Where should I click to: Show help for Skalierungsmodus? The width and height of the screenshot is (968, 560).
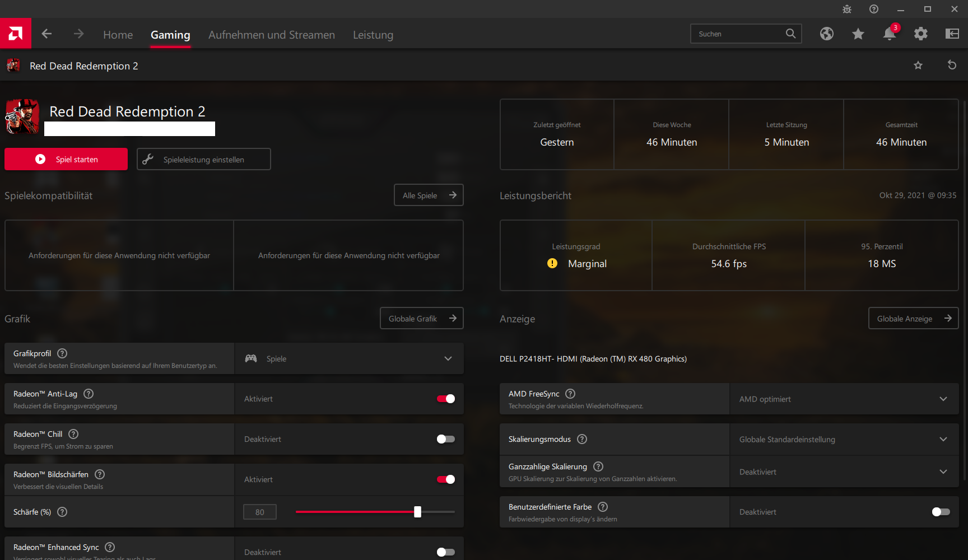582,439
